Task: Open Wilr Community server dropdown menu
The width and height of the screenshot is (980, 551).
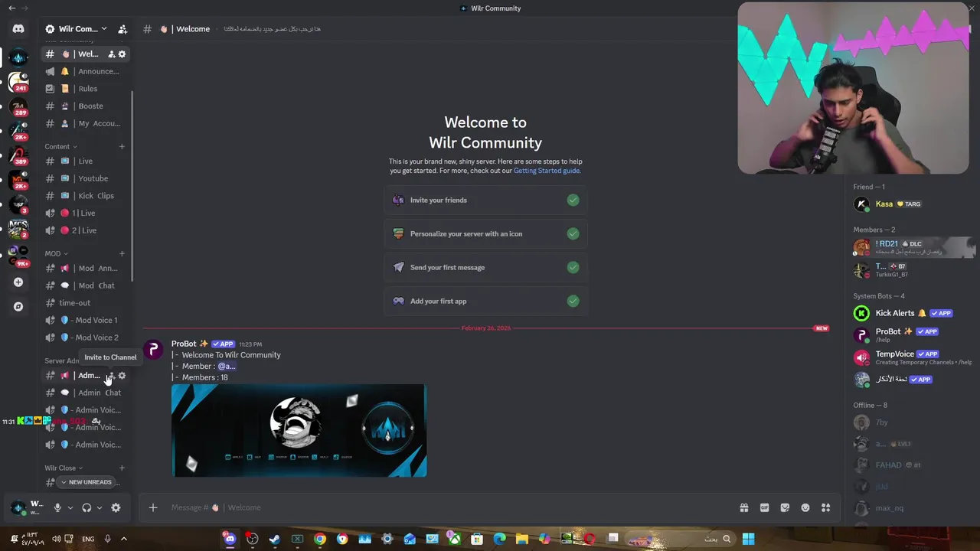Action: [77, 29]
